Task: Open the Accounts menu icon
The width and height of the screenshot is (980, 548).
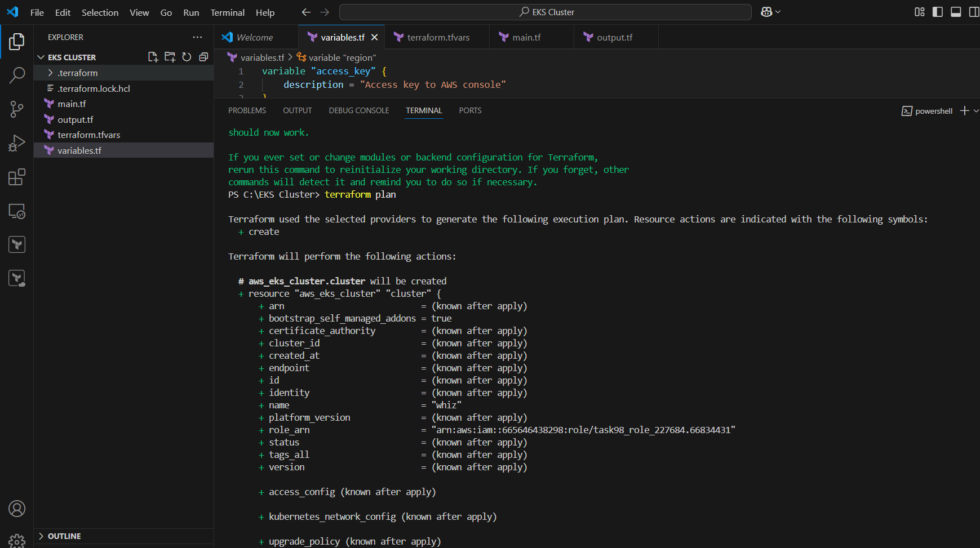Action: [17, 509]
